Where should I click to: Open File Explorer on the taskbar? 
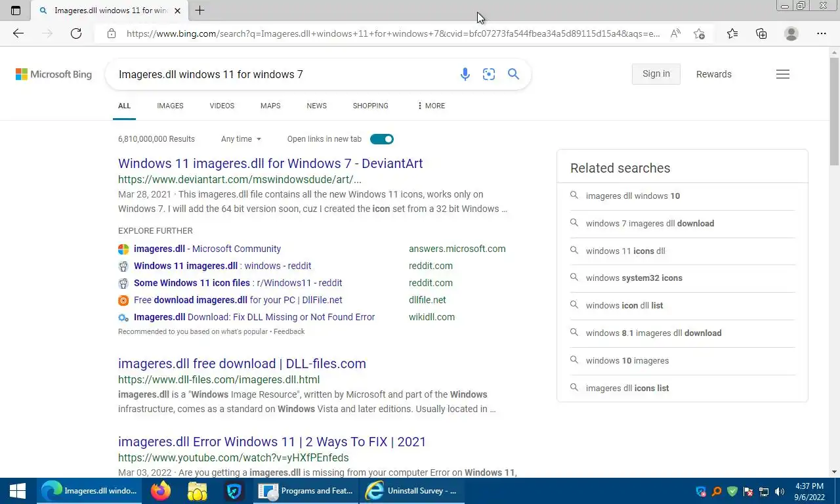(197, 491)
